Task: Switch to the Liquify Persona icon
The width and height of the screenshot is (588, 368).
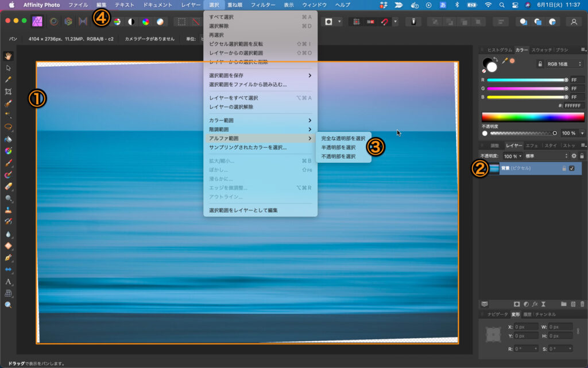Action: [53, 22]
